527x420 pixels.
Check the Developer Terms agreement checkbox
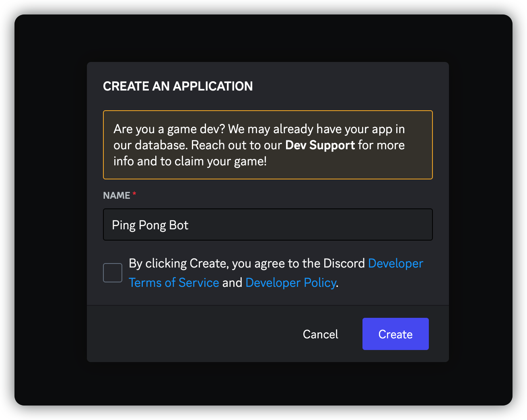112,272
